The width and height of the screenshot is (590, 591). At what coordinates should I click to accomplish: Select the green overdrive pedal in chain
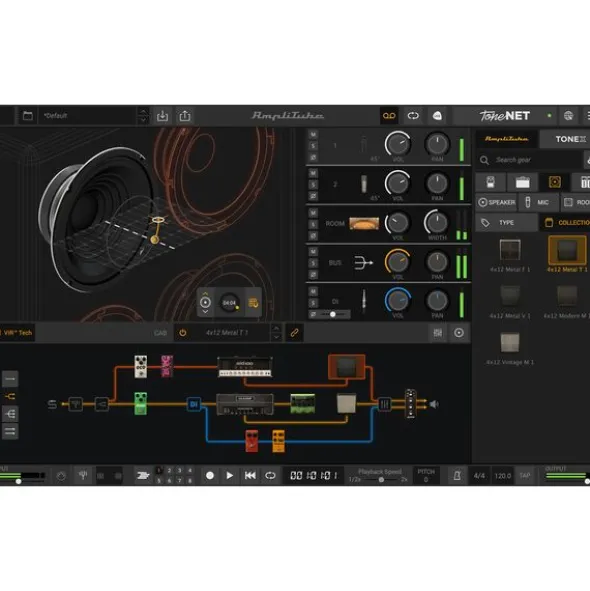141,403
